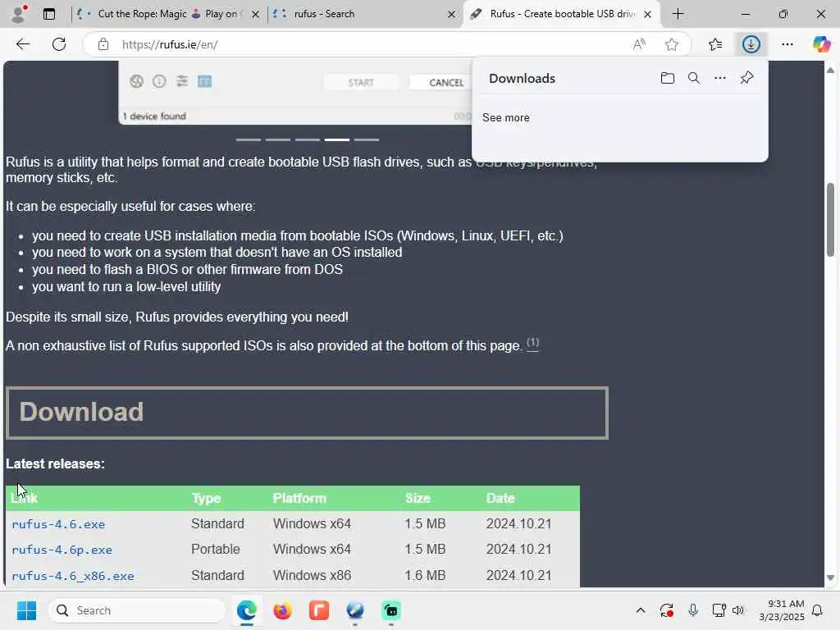This screenshot has height=630, width=840.
Task: Select the third carousel slide indicator
Action: pyautogui.click(x=308, y=139)
